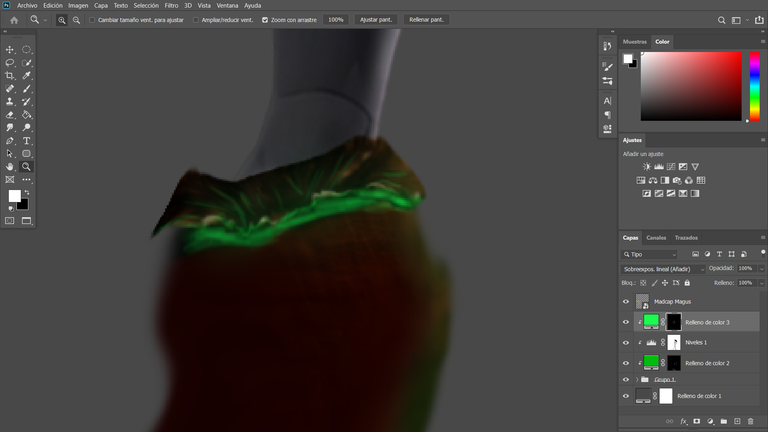Screen dimensions: 768x432
Task: Open the search icon top right
Action: pyautogui.click(x=721, y=20)
